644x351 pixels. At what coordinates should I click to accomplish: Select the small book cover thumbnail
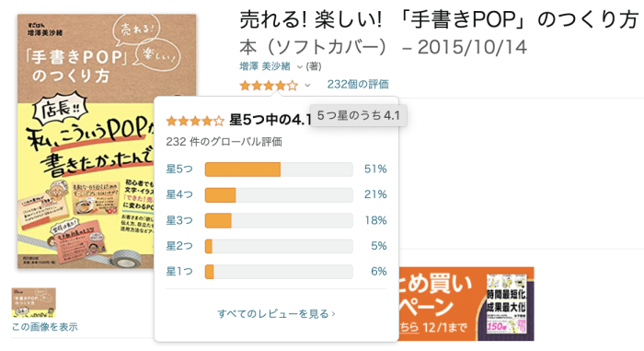[x=34, y=302]
